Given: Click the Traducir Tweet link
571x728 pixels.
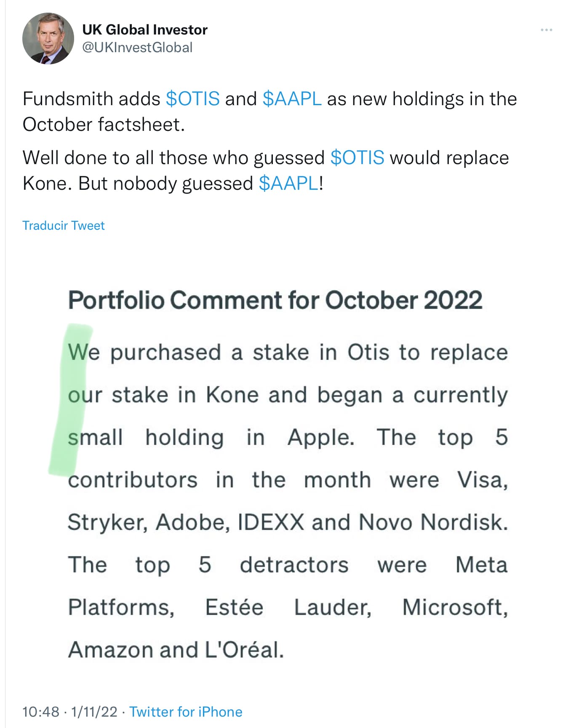Looking at the screenshot, I should pyautogui.click(x=64, y=226).
